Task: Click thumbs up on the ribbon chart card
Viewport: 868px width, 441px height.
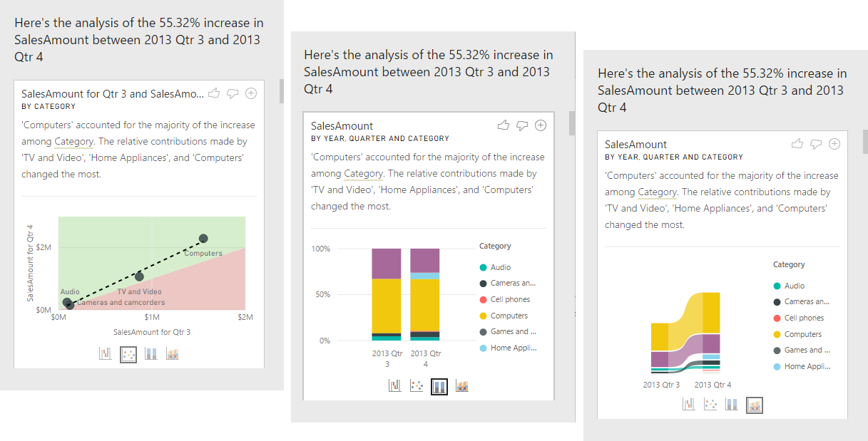Action: pyautogui.click(x=797, y=144)
